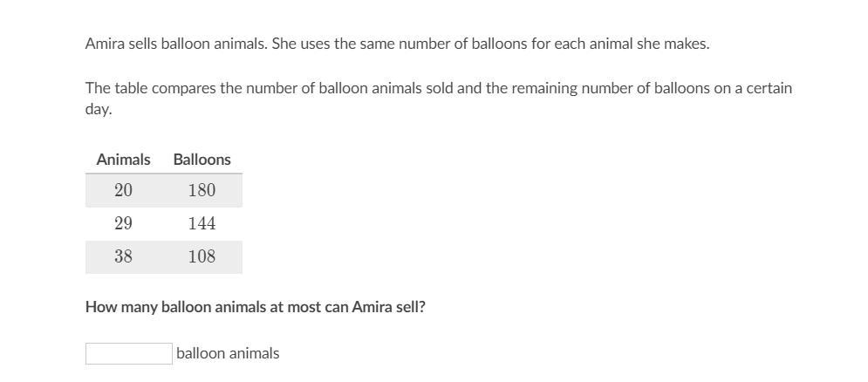Select the cell with value 144
The image size is (868, 382).
(x=202, y=223)
